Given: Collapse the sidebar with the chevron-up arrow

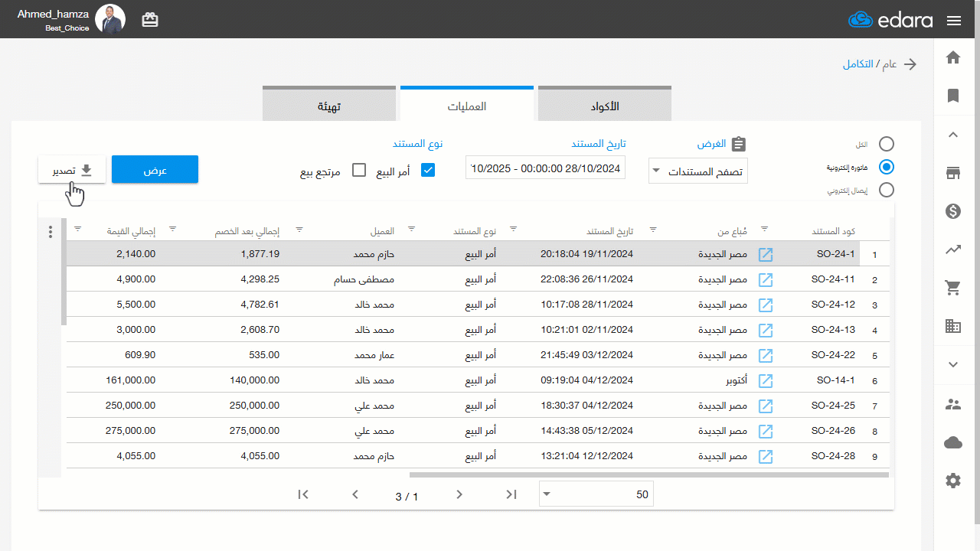Looking at the screenshot, I should click(x=953, y=134).
